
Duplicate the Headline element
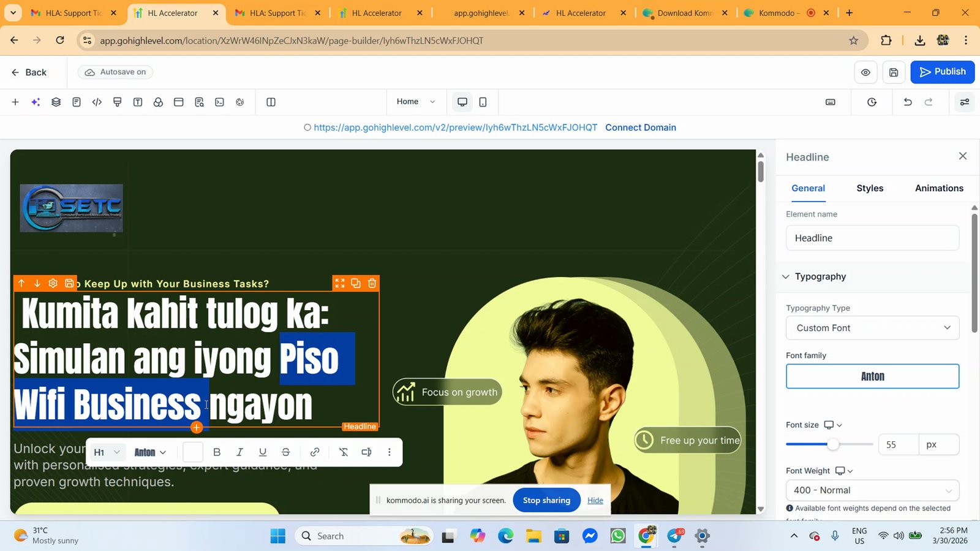click(x=356, y=283)
